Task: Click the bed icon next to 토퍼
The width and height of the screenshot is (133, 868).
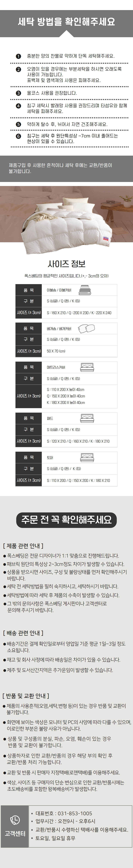Action: click(87, 457)
